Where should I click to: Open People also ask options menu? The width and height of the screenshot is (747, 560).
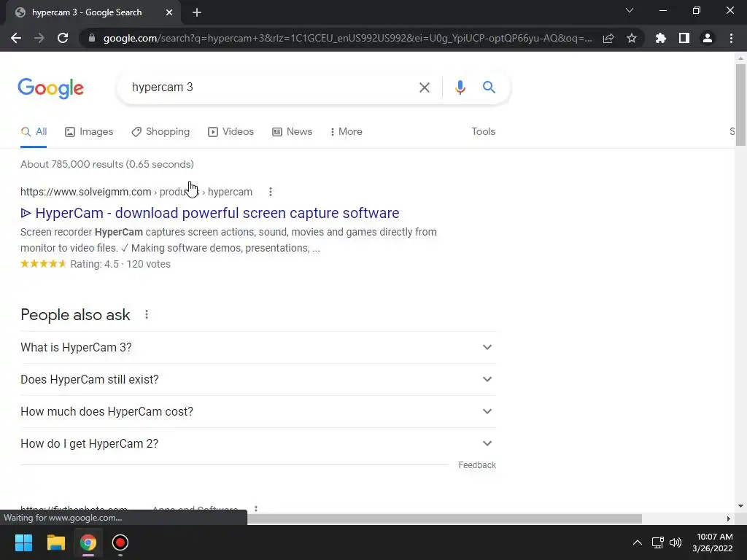pos(147,315)
